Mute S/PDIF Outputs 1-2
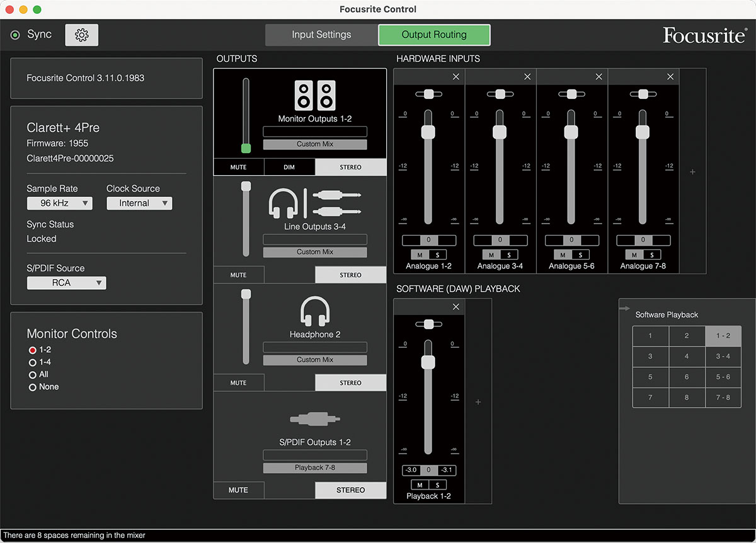 [239, 490]
